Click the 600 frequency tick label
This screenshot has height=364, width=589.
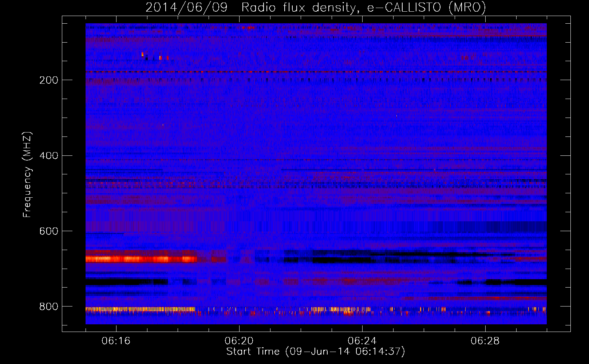(x=49, y=232)
